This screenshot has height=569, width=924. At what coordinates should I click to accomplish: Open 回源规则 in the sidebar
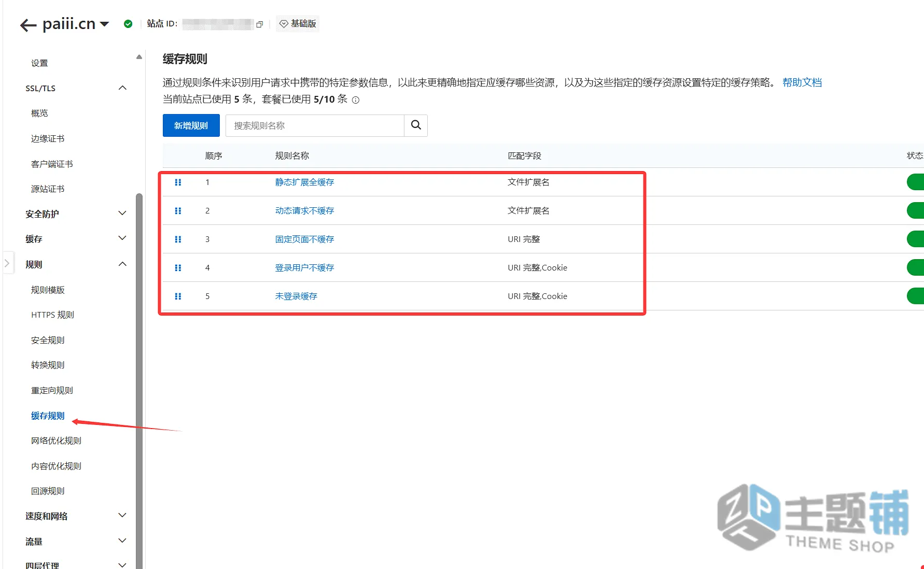coord(48,491)
